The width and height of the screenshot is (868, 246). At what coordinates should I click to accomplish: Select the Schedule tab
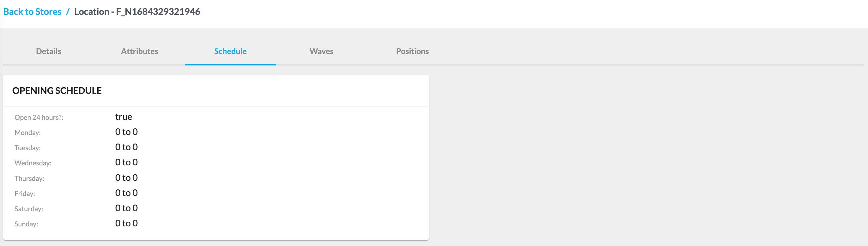pos(230,51)
